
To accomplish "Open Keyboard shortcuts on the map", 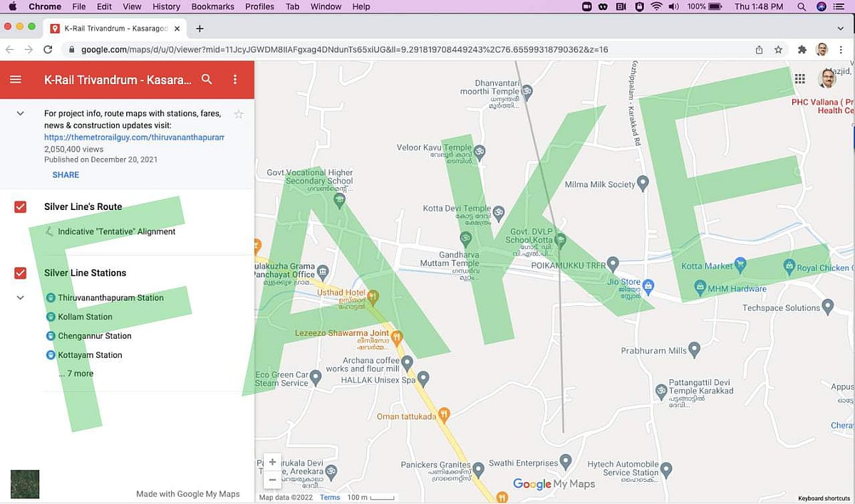I will tap(824, 498).
